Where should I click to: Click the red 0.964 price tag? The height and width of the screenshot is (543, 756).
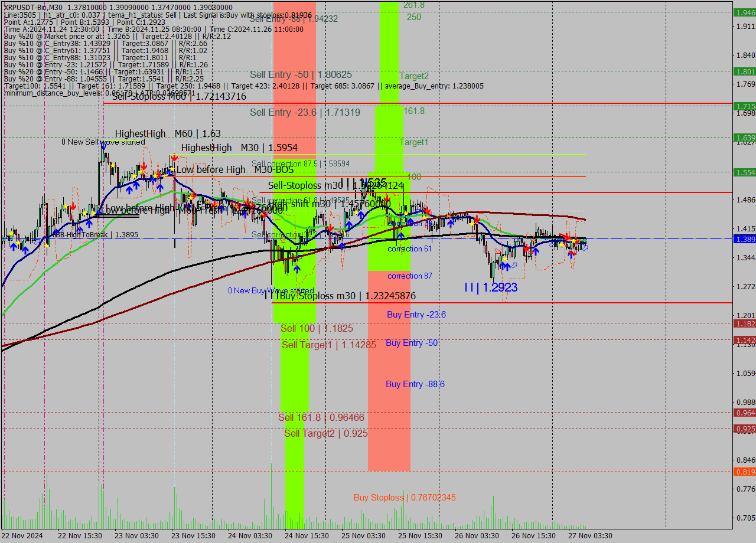744,413
